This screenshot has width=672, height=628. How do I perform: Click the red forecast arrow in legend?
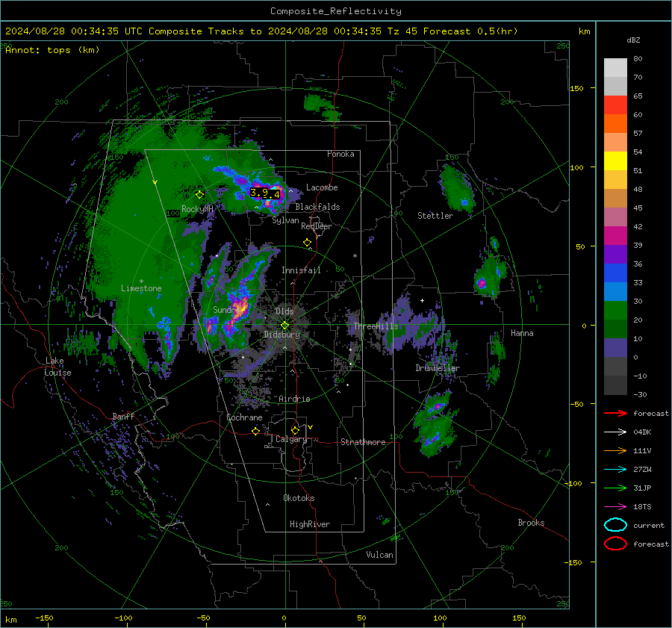pos(615,413)
